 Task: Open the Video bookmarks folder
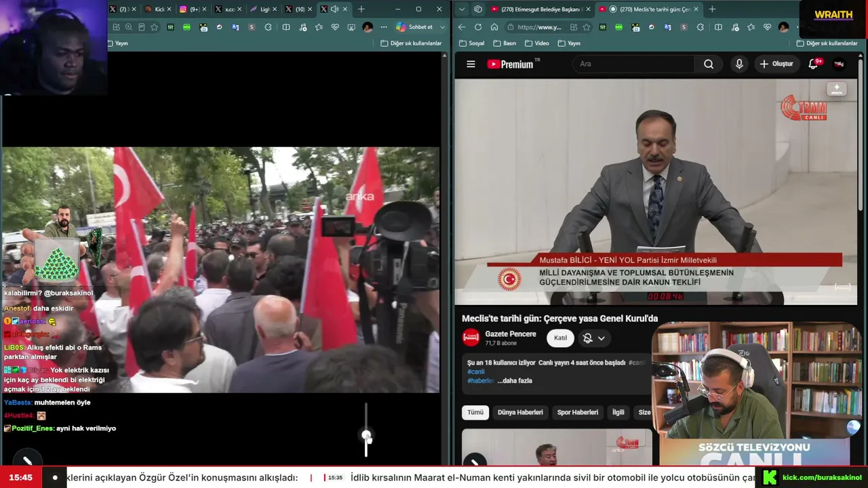coord(536,43)
